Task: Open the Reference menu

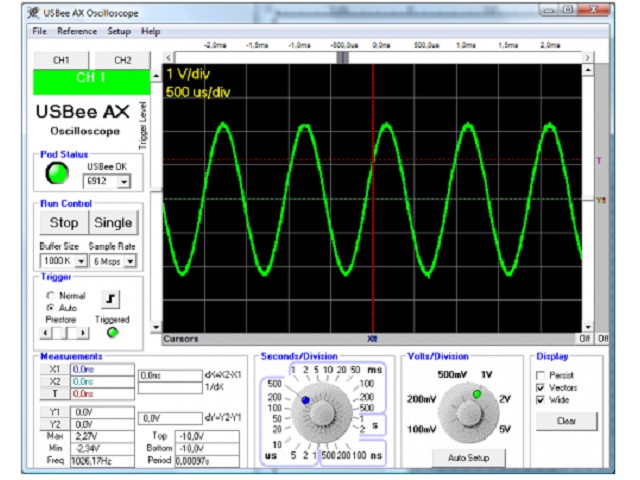Action: (77, 31)
